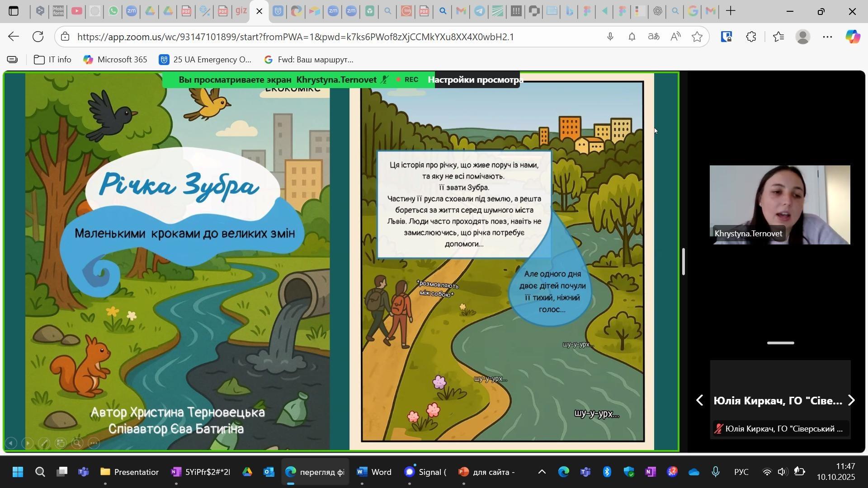The width and height of the screenshot is (868, 488).
Task: Open a new browser tab
Action: (731, 11)
